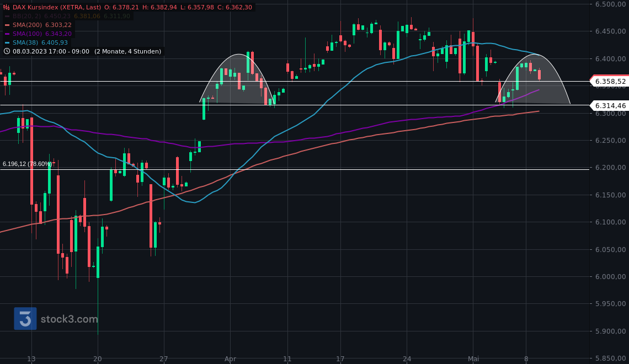This screenshot has width=629, height=364.
Task: Click the stock3.com watermark text
Action: pos(71,319)
